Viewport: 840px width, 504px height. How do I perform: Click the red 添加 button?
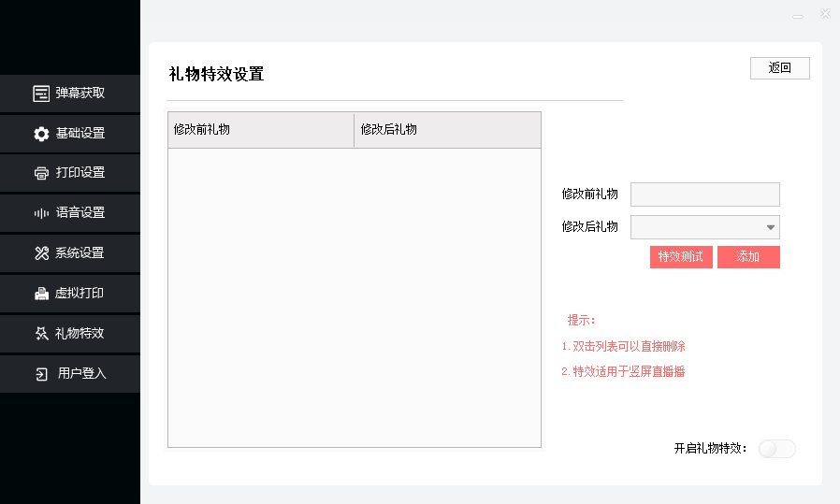click(748, 257)
